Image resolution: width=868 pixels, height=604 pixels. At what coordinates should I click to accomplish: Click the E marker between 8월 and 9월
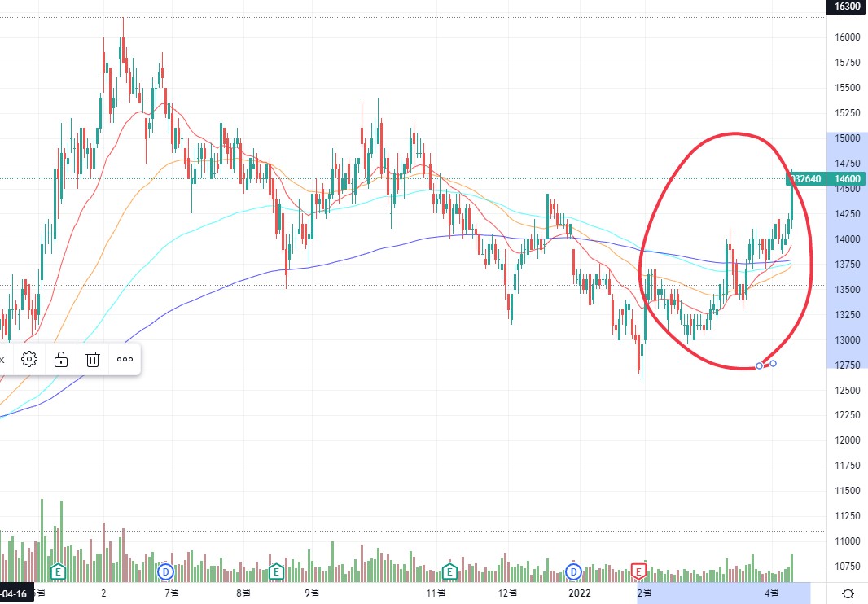tap(276, 571)
